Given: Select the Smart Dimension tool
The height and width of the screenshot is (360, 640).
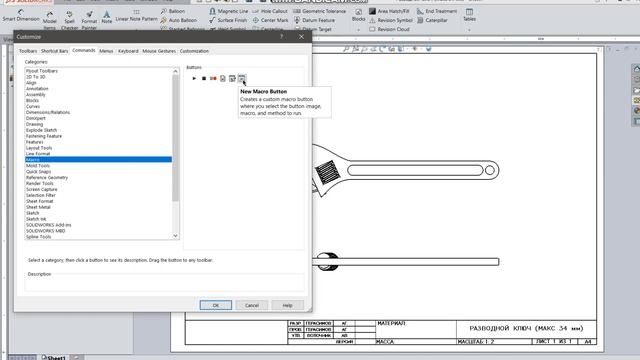Looking at the screenshot, I should tap(21, 16).
